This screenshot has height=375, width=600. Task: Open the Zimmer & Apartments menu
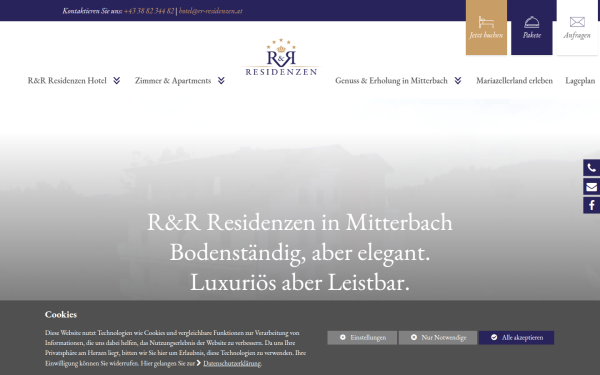click(x=173, y=80)
